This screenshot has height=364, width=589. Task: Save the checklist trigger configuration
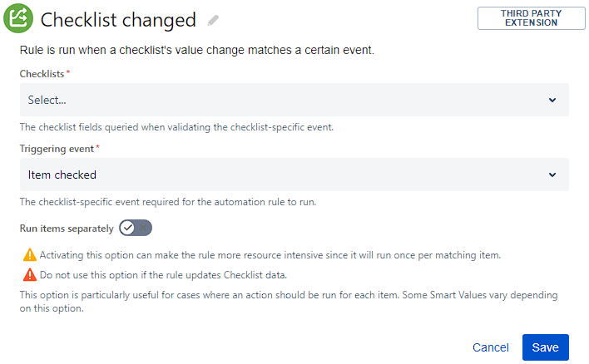tap(545, 347)
